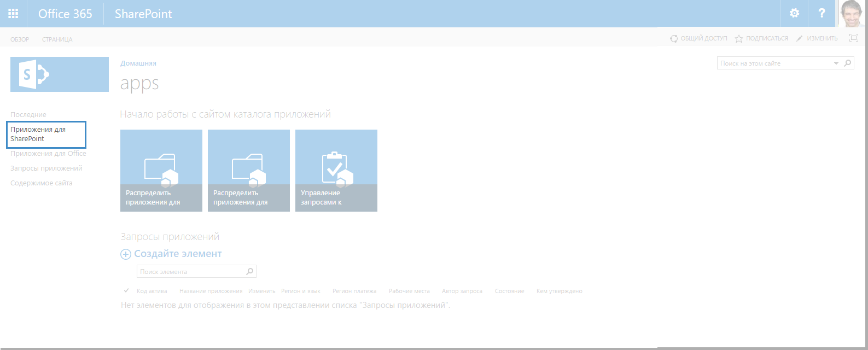Click the plus icon to create element
868x350 pixels.
[x=126, y=254]
